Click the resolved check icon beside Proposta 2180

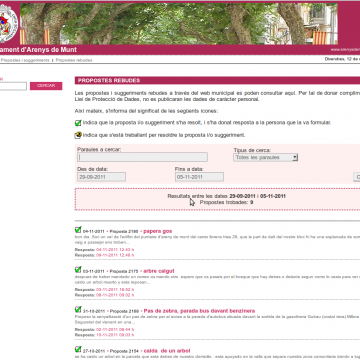coord(78,230)
